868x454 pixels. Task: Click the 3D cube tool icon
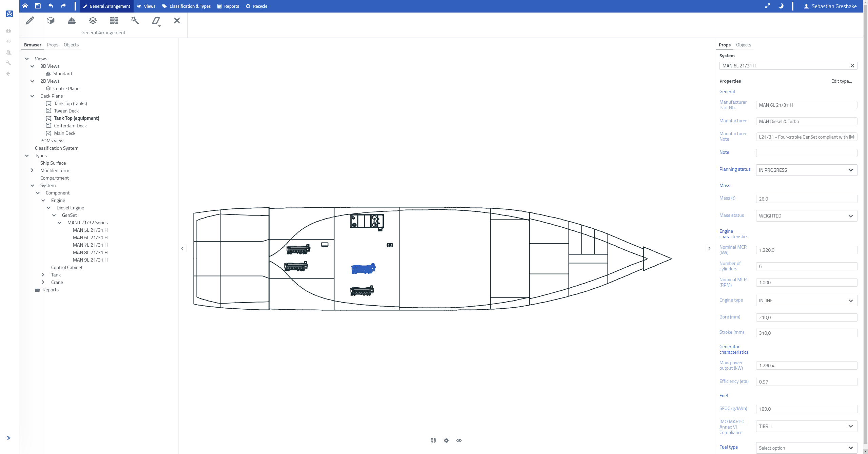(51, 21)
